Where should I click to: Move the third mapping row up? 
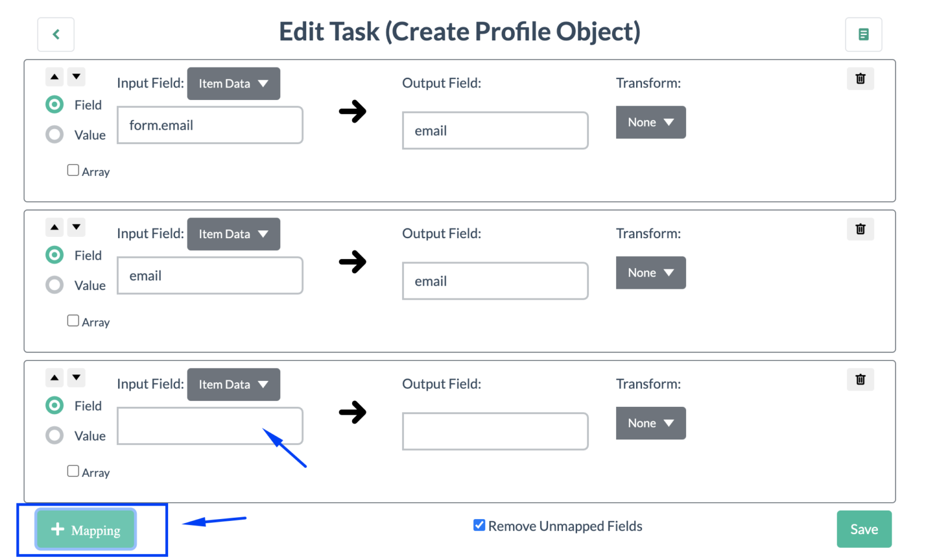click(54, 377)
